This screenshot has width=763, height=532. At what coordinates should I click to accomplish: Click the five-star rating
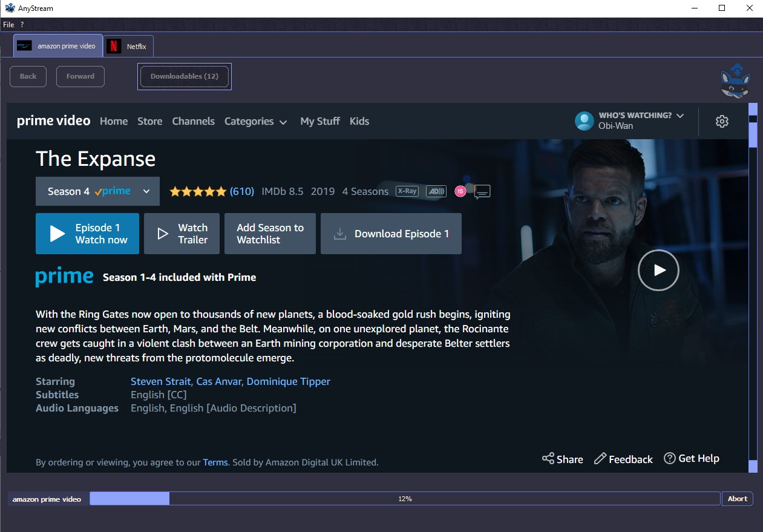(198, 191)
